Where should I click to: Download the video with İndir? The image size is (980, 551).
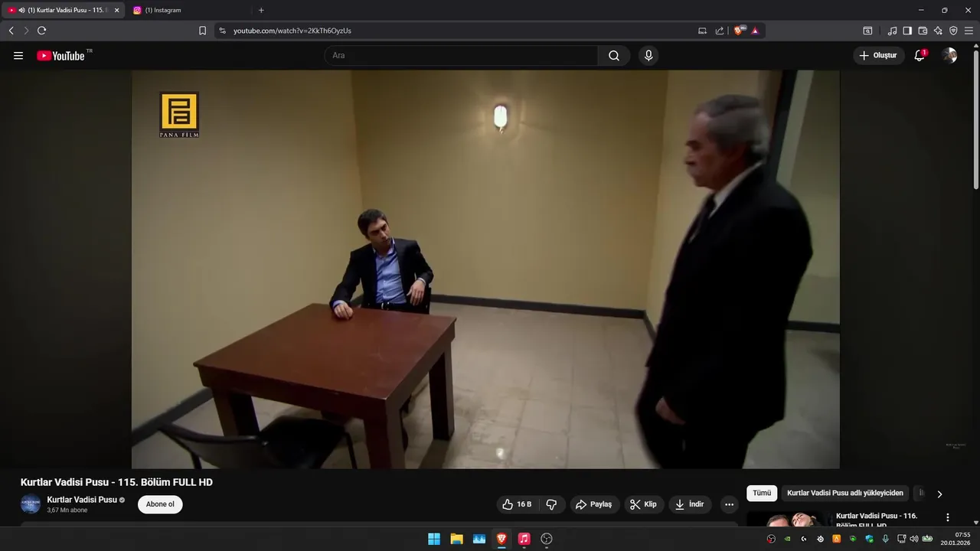689,504
